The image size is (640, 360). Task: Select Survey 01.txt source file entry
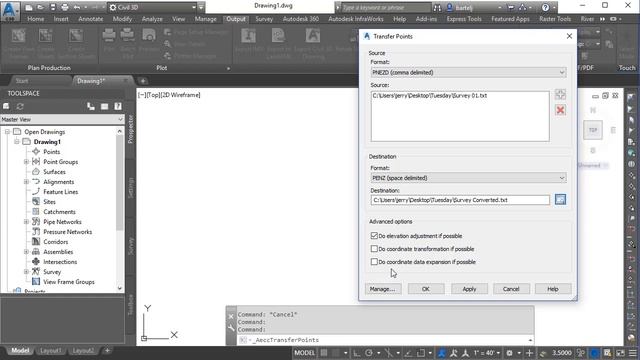pyautogui.click(x=430, y=96)
